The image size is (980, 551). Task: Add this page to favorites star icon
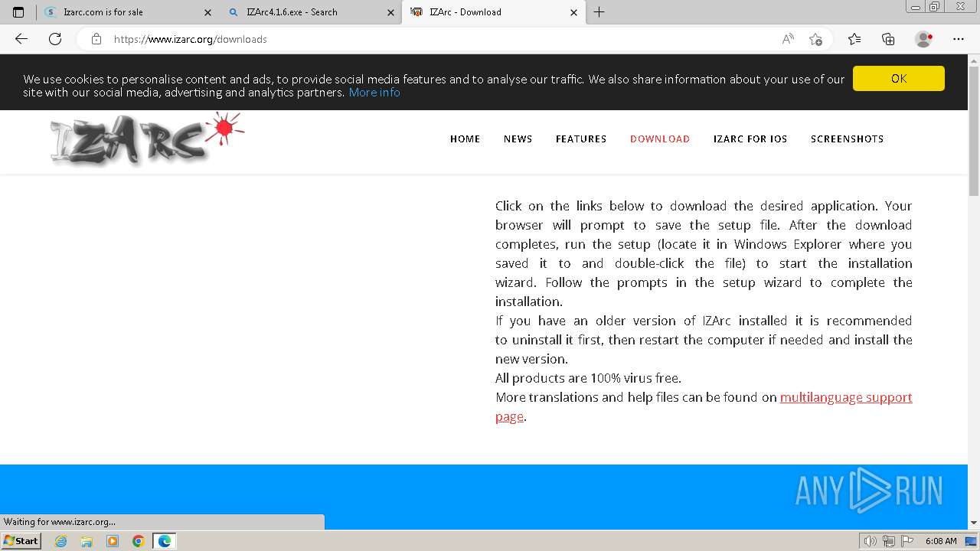click(815, 39)
